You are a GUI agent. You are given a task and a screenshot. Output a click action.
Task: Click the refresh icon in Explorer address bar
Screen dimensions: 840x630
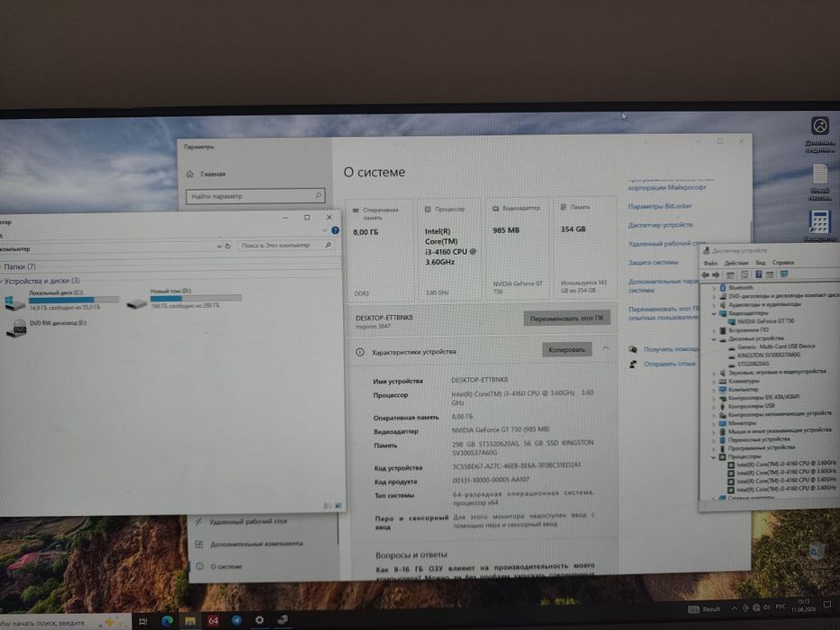[228, 246]
